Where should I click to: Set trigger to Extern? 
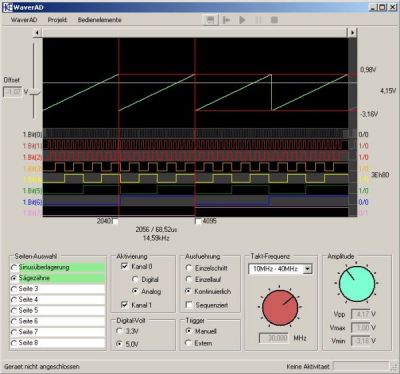click(189, 343)
